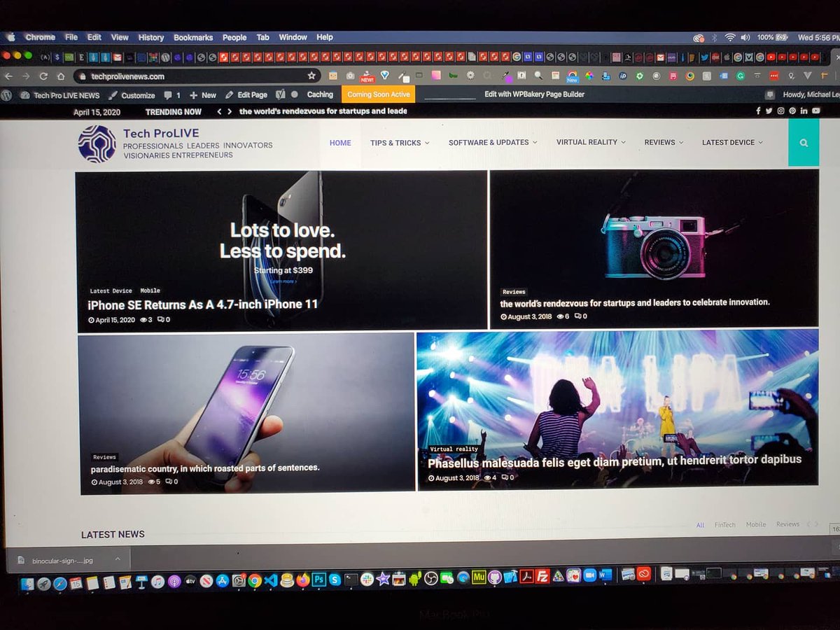
Task: Click the volume icon in menu bar
Action: click(745, 37)
